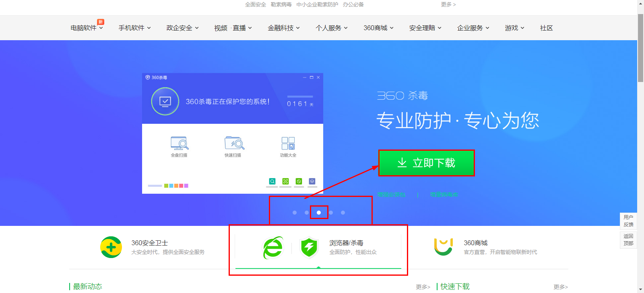Click the 0161 天 protection days counter
644x293 pixels.
[x=300, y=104]
